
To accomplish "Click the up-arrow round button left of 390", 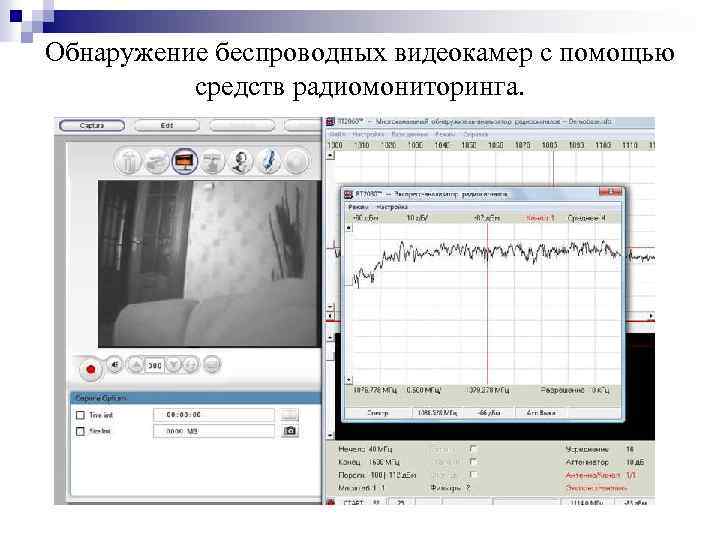I will coord(136,366).
